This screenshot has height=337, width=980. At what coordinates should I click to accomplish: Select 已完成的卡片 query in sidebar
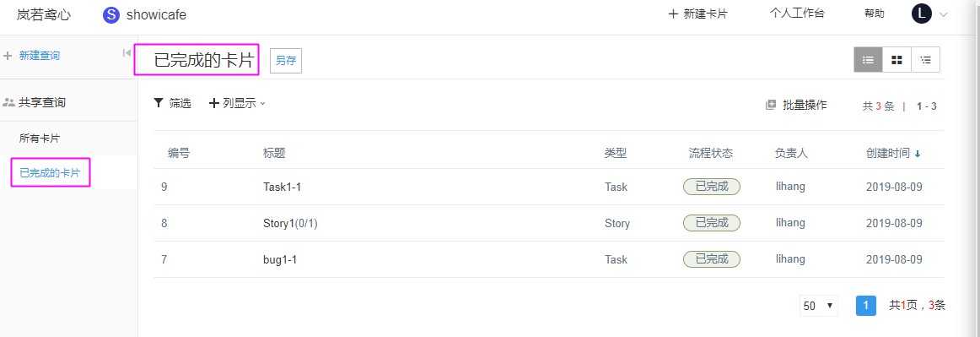(50, 173)
